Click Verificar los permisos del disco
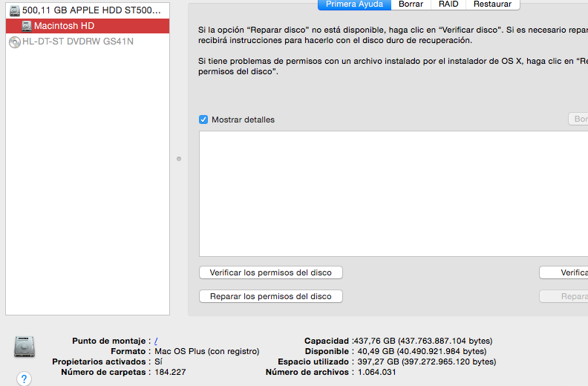 pyautogui.click(x=271, y=272)
